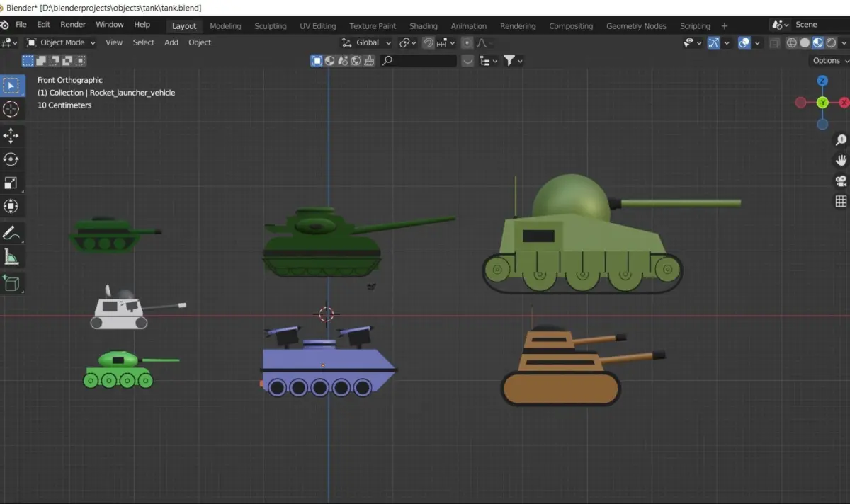Image resolution: width=850 pixels, height=504 pixels.
Task: Click the search filter field
Action: click(419, 61)
